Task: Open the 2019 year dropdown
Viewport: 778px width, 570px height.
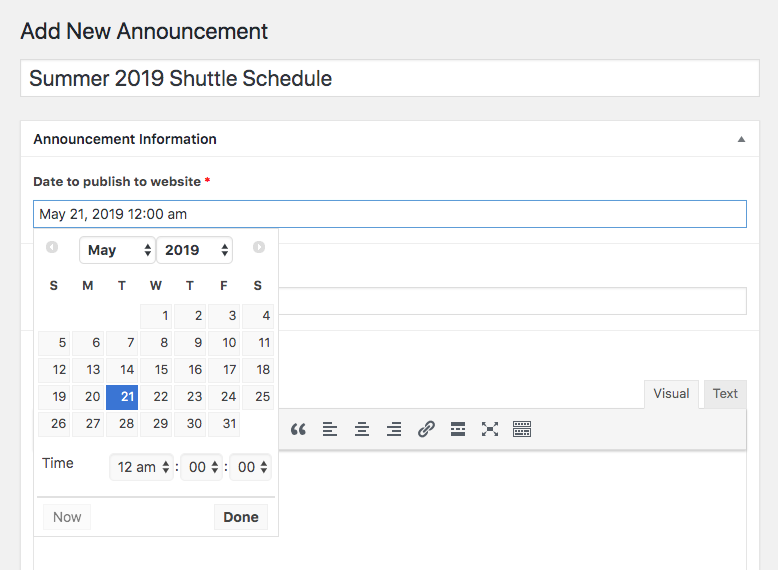Action: (194, 250)
